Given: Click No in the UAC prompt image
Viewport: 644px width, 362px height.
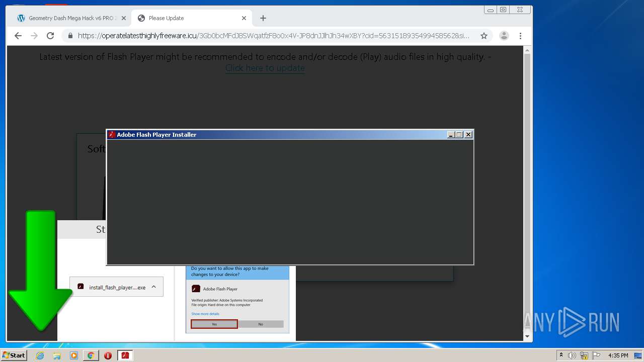Looking at the screenshot, I should (x=261, y=324).
